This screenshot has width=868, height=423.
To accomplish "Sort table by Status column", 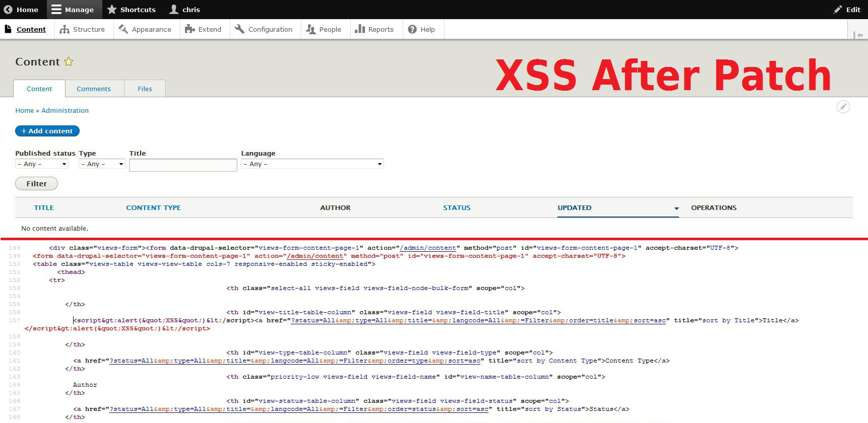I will pos(457,207).
